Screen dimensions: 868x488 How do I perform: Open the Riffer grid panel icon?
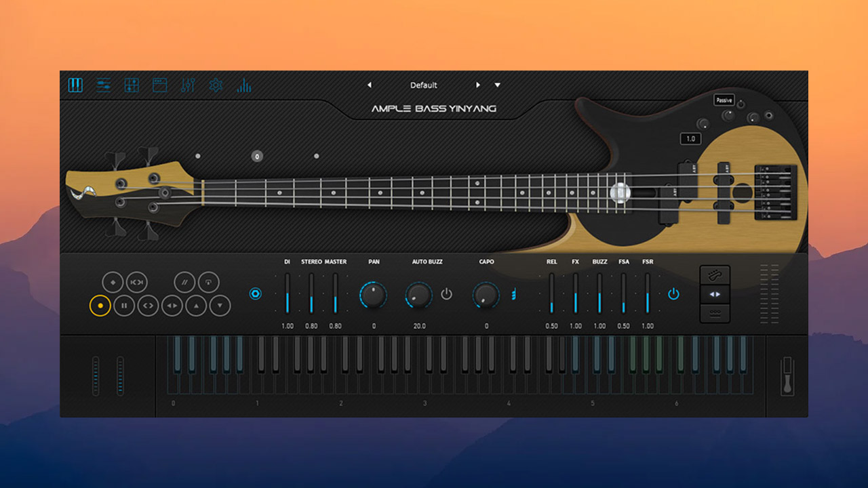131,85
